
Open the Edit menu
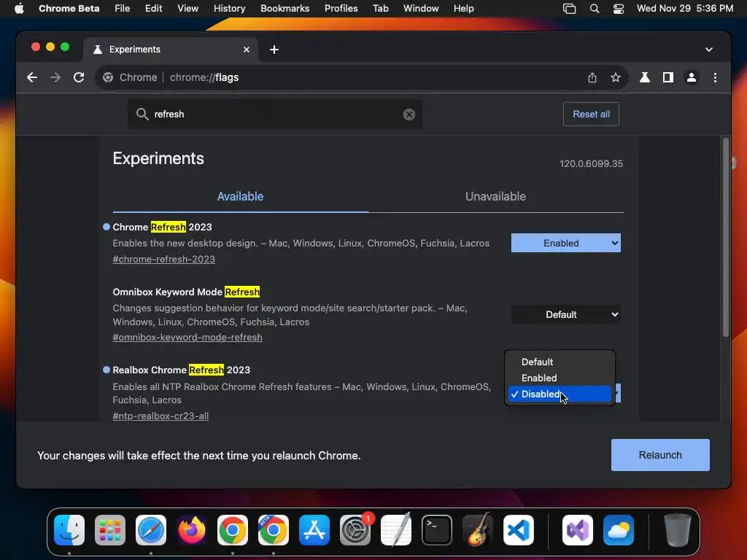pyautogui.click(x=153, y=8)
